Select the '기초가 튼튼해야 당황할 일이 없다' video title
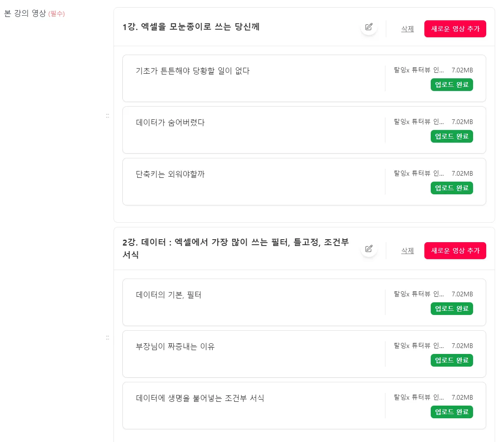Image resolution: width=504 pixels, height=442 pixels. (x=193, y=71)
